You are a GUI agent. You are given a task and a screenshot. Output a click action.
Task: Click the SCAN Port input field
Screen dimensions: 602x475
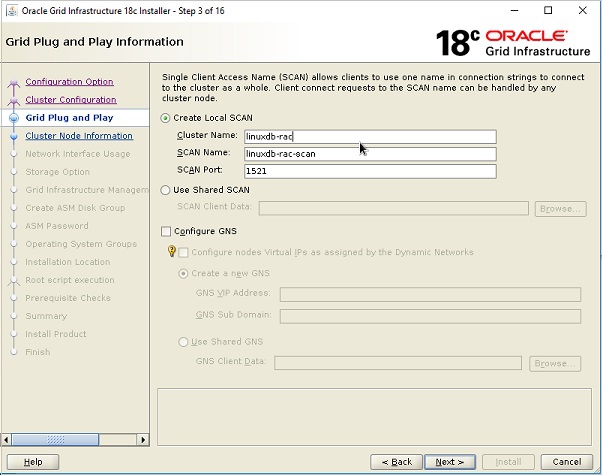point(370,171)
